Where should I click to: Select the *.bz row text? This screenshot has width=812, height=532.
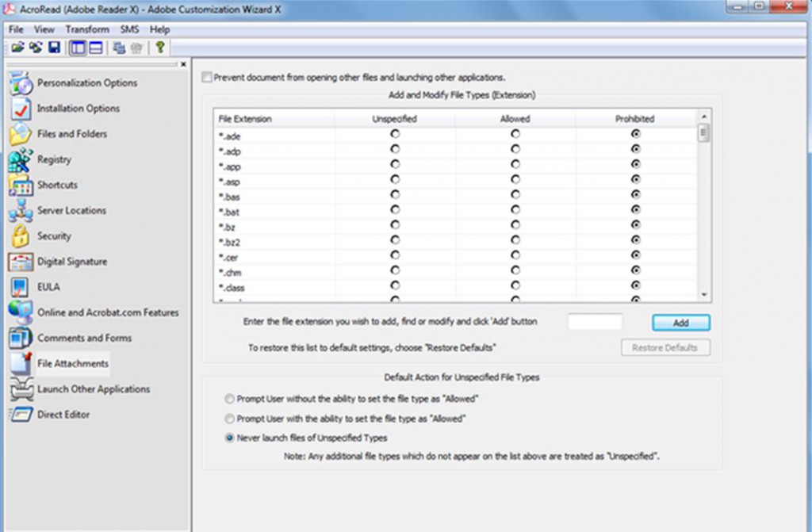(227, 227)
